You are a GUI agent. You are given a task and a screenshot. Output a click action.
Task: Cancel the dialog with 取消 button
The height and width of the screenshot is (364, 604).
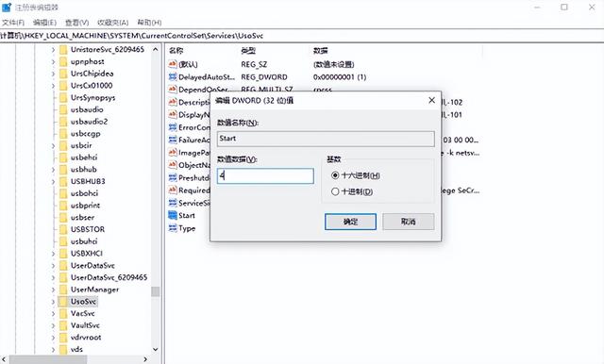pyautogui.click(x=409, y=222)
